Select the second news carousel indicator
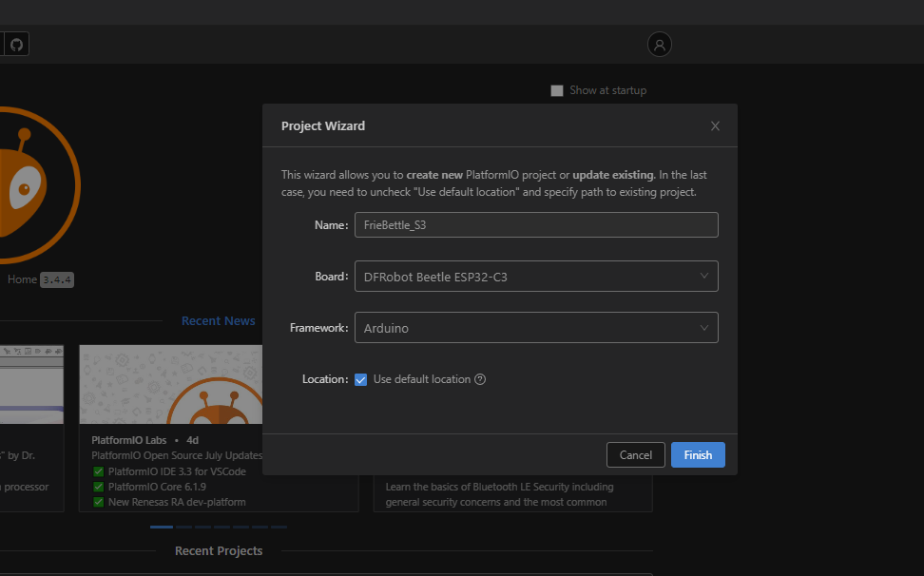The height and width of the screenshot is (576, 924). click(183, 528)
